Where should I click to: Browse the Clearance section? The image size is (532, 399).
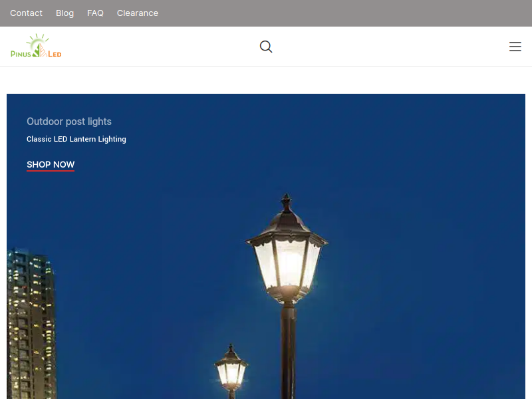point(138,13)
